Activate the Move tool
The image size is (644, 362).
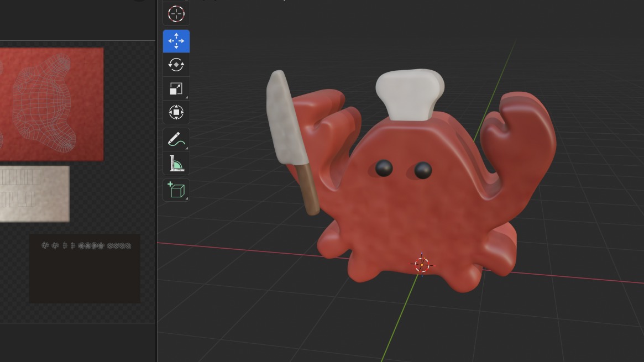coord(176,41)
